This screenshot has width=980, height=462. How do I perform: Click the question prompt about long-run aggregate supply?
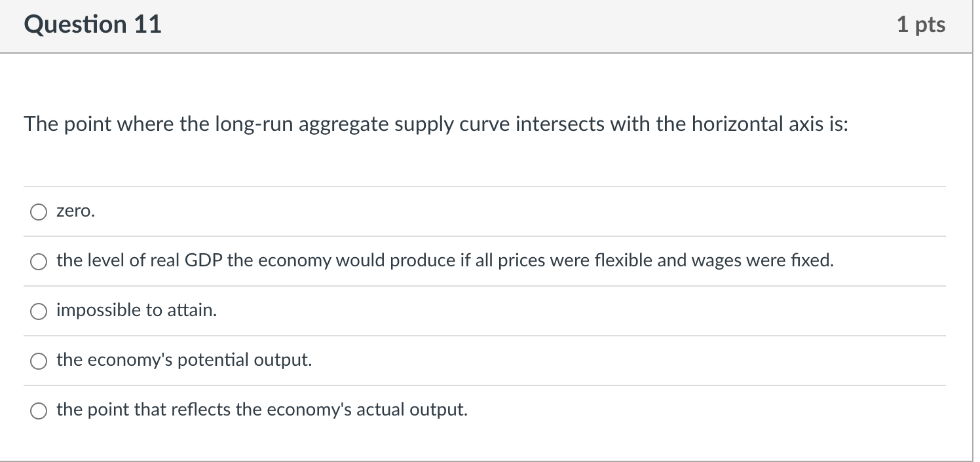[x=436, y=124]
